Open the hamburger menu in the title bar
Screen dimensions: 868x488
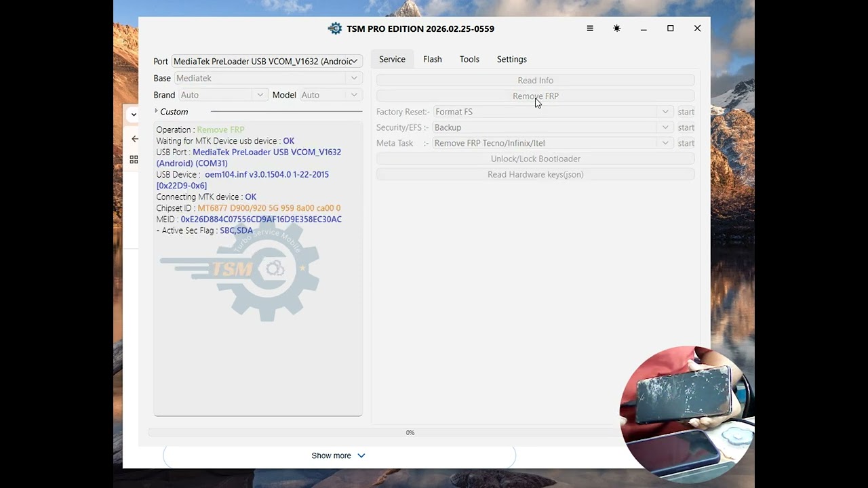click(x=590, y=28)
